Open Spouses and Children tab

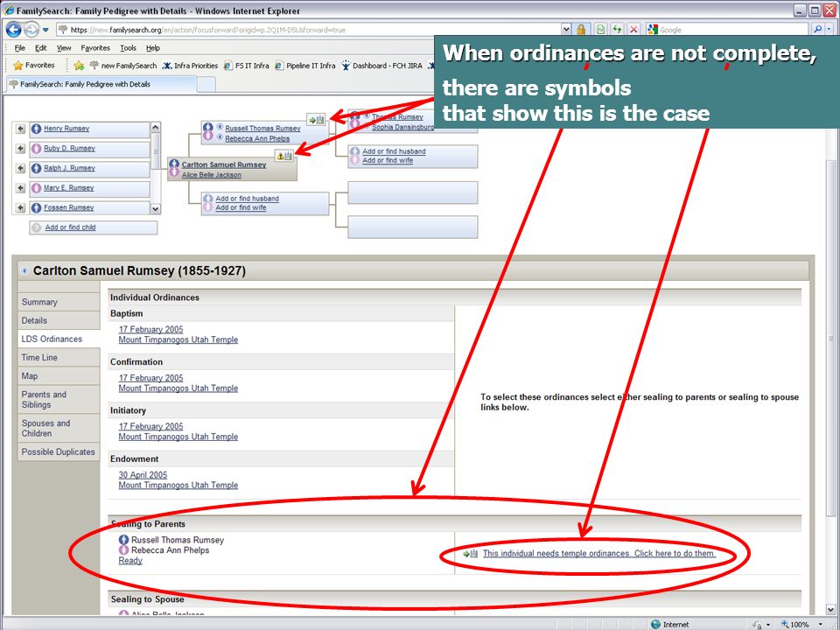(59, 428)
